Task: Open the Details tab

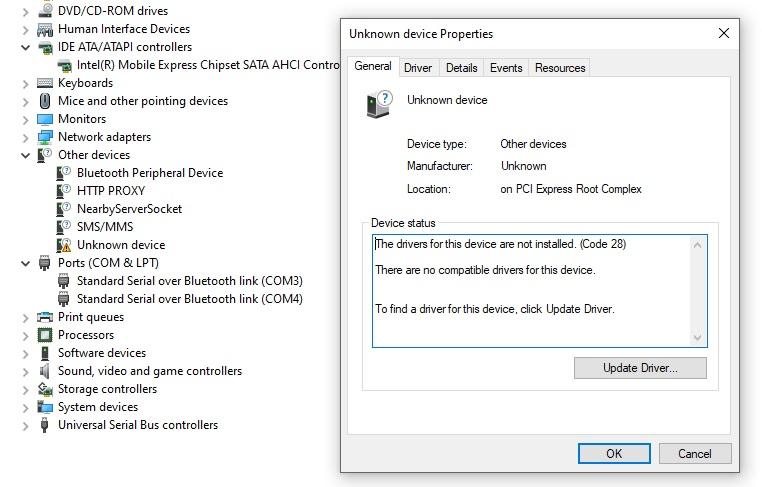Action: tap(462, 68)
